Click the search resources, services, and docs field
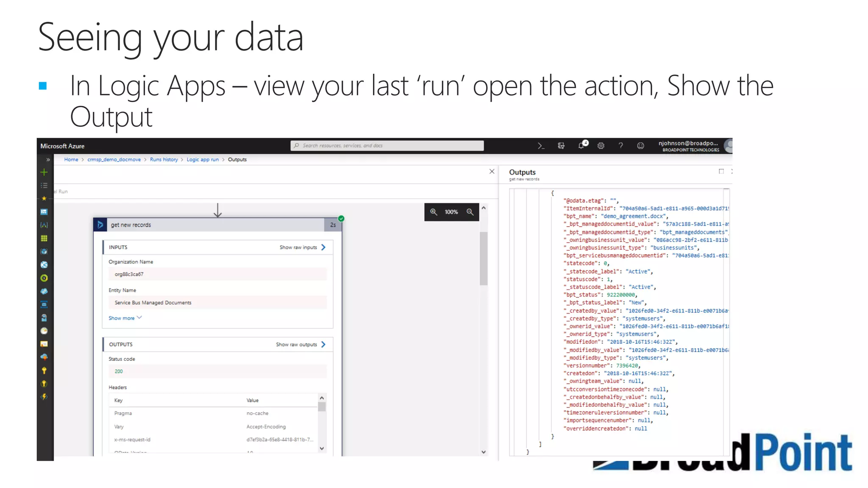The image size is (868, 488). pyautogui.click(x=387, y=146)
